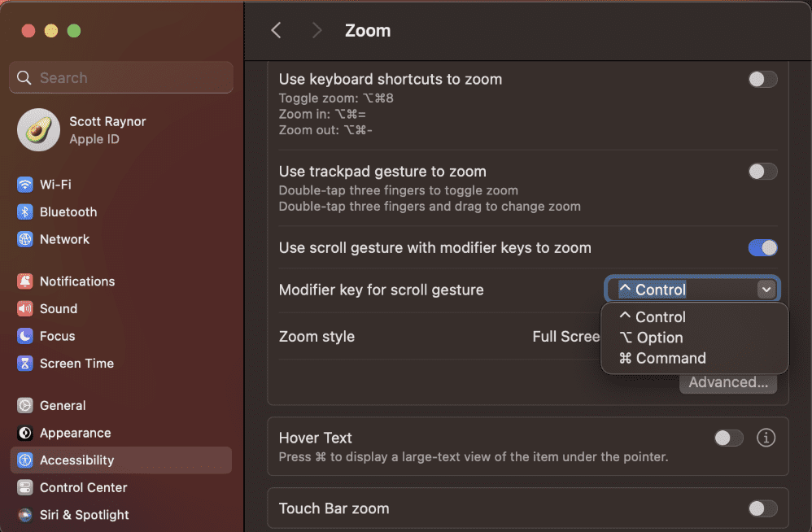Image resolution: width=812 pixels, height=532 pixels.
Task: Select Option from the modifier list
Action: tap(657, 337)
